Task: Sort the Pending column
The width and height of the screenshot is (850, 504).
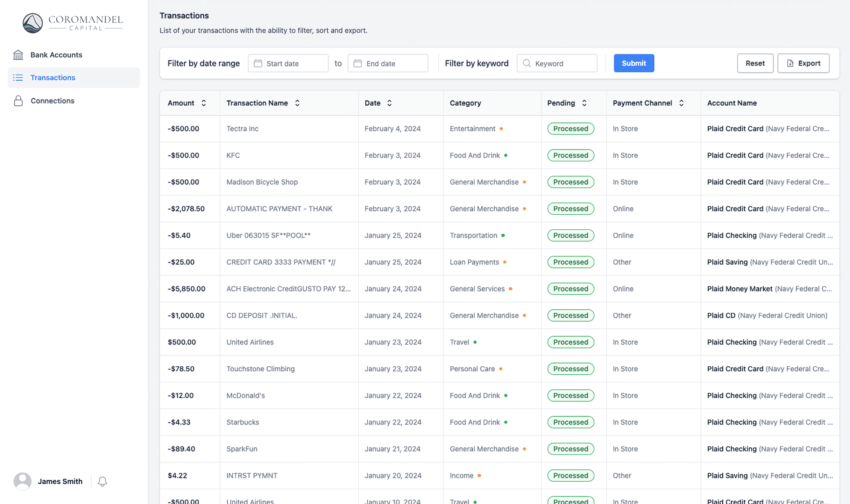Action: coord(584,103)
